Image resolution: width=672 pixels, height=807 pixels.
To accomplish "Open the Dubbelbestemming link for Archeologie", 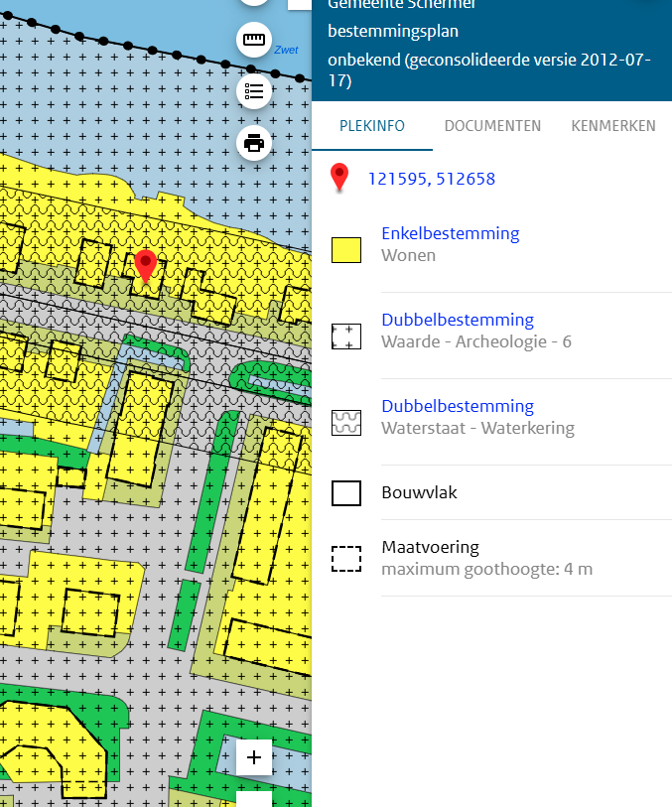I will [x=457, y=321].
